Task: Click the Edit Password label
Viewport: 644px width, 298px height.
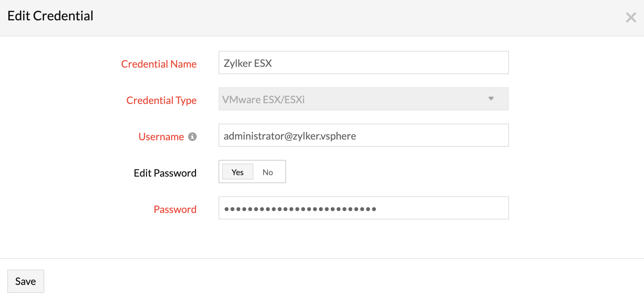Action: [x=165, y=173]
